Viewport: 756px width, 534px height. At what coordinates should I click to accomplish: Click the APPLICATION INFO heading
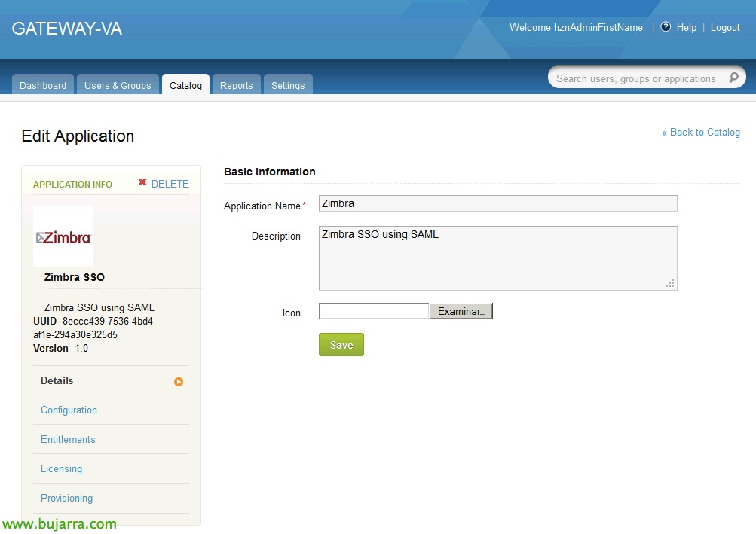click(x=72, y=184)
